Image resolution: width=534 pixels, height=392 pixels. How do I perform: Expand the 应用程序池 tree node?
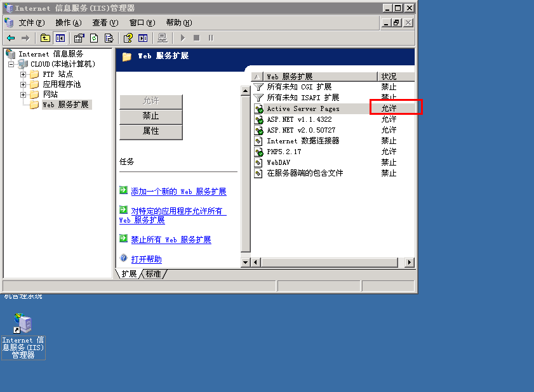[x=23, y=85]
